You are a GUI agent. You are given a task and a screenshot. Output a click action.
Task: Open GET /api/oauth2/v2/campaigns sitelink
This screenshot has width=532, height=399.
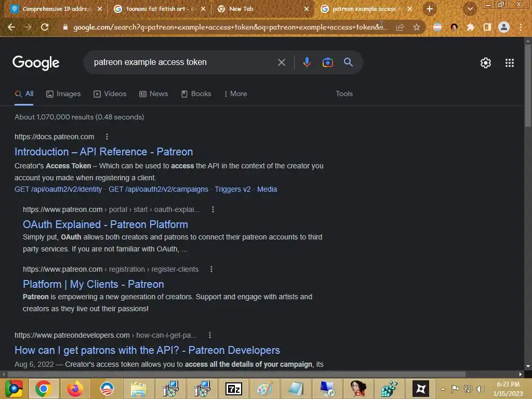pos(158,189)
